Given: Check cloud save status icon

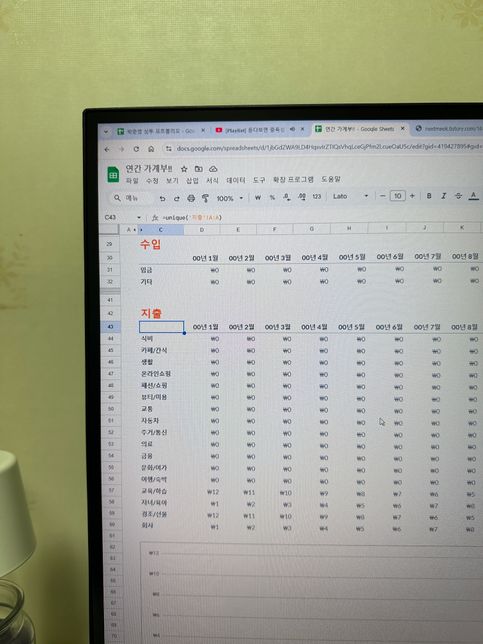Looking at the screenshot, I should [213, 169].
